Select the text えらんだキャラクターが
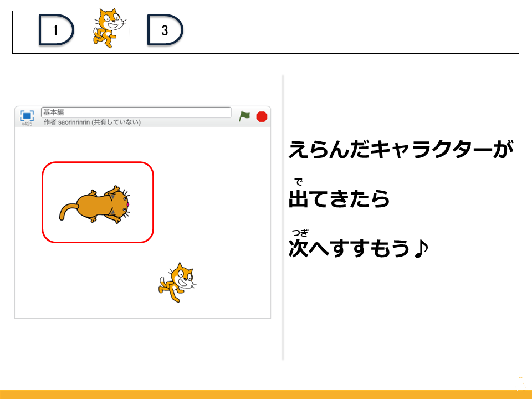This screenshot has width=532, height=399. [x=401, y=149]
